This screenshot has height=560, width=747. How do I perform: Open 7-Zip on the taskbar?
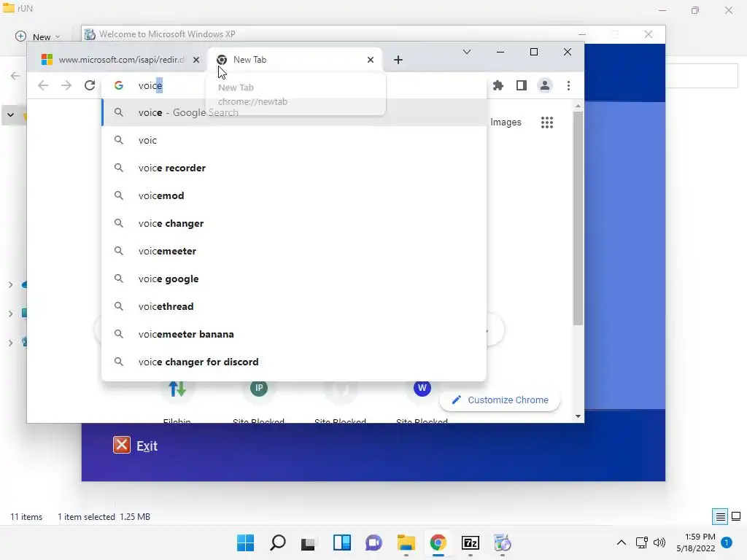(x=471, y=542)
